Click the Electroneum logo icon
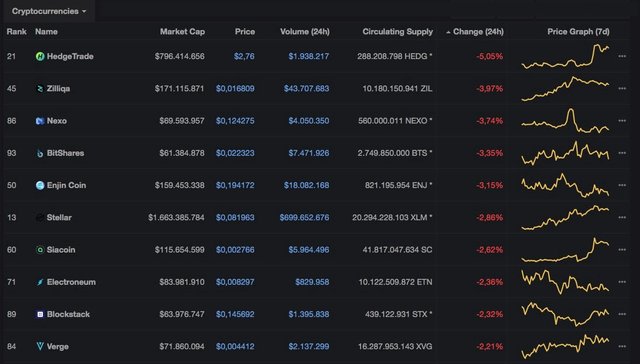This screenshot has height=364, width=640. 40,282
